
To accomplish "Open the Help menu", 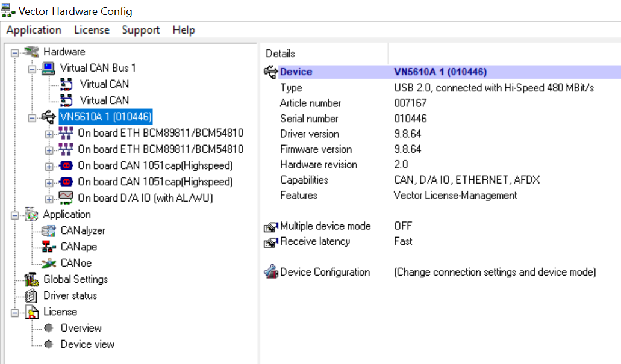I will (183, 30).
